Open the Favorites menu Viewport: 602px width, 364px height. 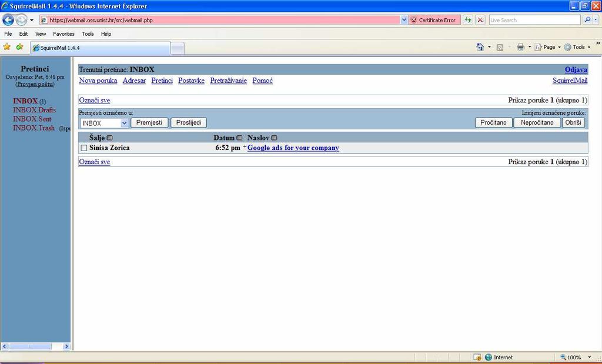point(63,34)
